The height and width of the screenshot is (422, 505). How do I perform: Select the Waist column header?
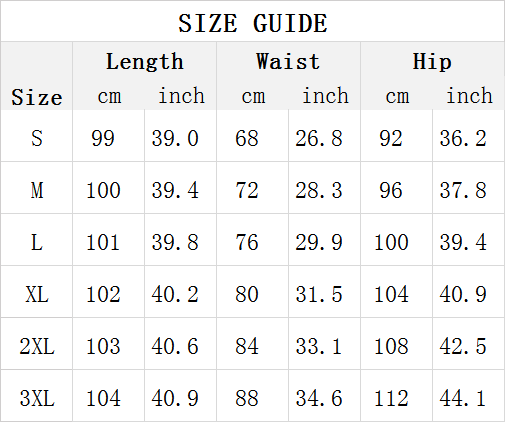288,62
